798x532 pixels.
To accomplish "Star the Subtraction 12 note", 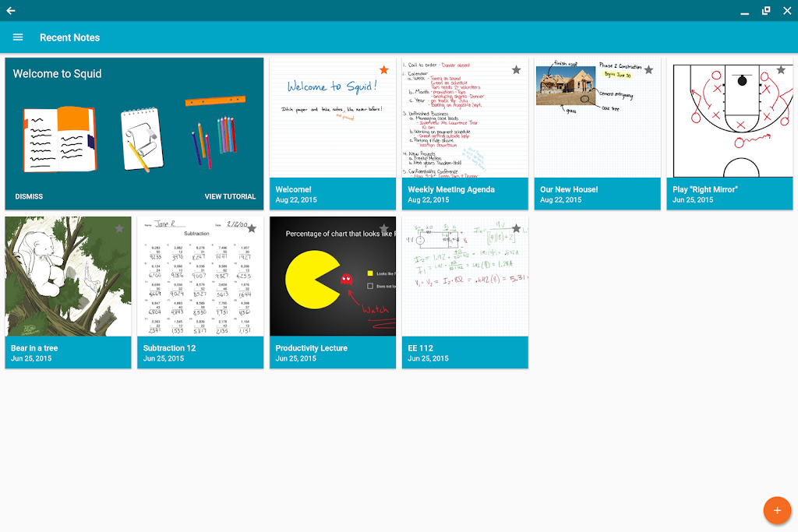I will 252,229.
